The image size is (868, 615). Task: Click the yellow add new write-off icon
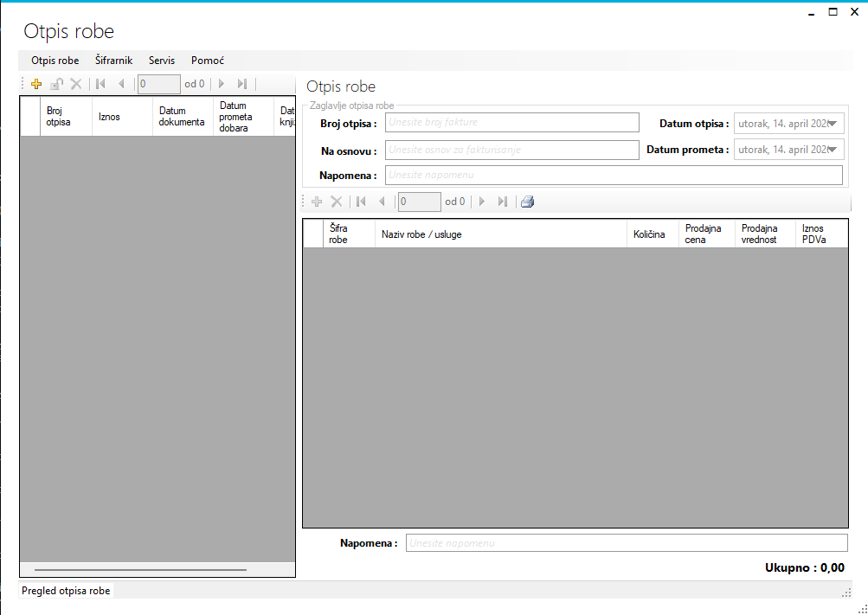(36, 84)
